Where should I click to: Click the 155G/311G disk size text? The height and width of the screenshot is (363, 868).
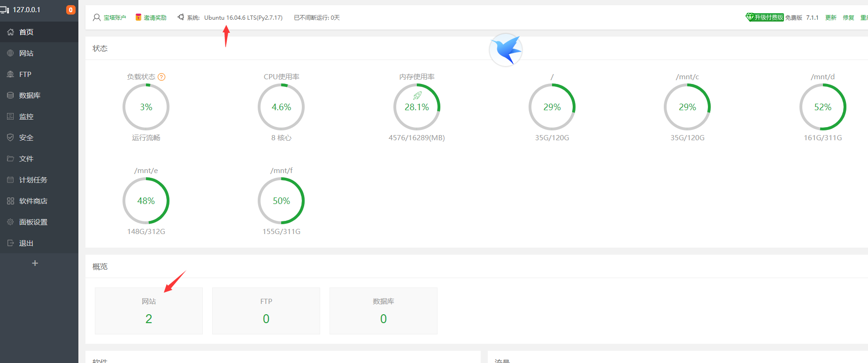coord(281,232)
